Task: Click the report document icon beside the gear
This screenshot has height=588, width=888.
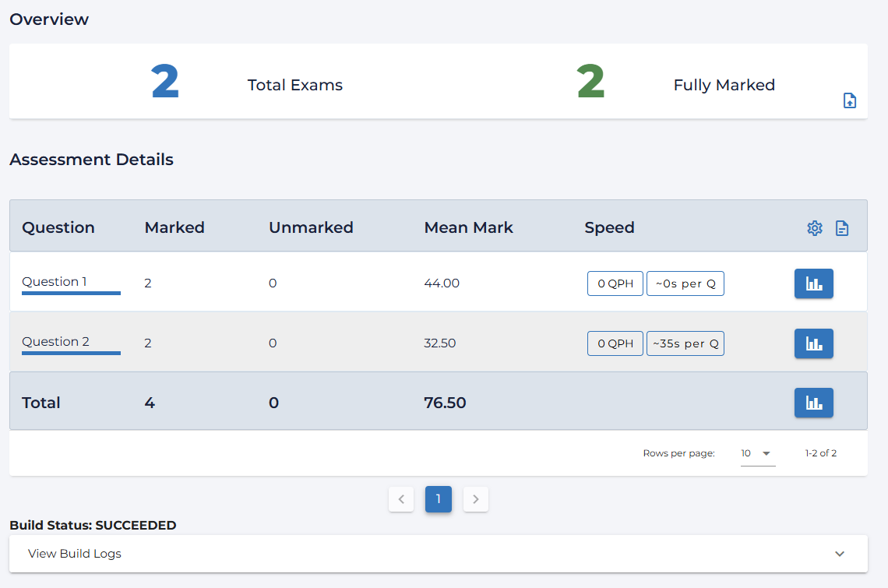Action: tap(842, 227)
